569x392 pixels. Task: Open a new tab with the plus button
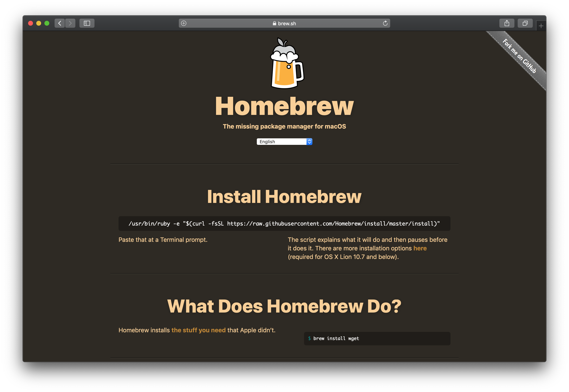click(541, 26)
